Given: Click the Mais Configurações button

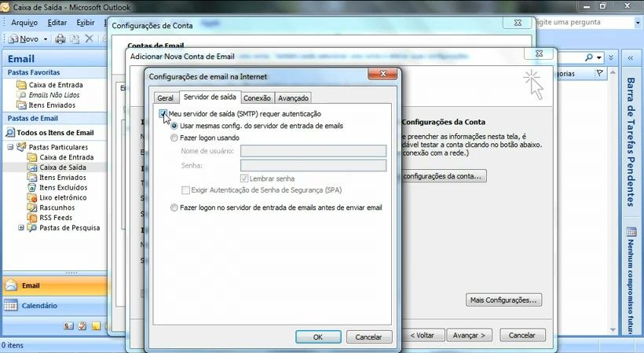Looking at the screenshot, I should pos(503,300).
